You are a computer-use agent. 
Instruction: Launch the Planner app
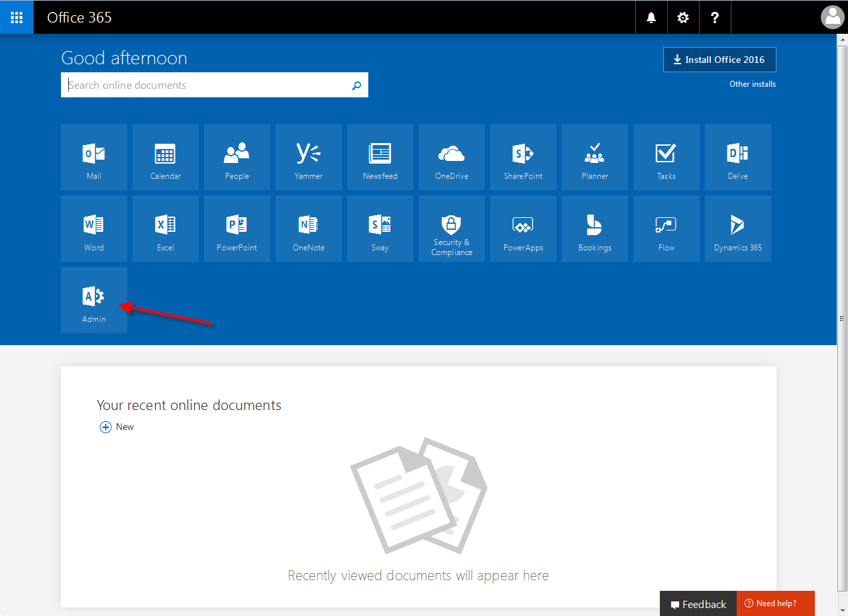(x=595, y=157)
